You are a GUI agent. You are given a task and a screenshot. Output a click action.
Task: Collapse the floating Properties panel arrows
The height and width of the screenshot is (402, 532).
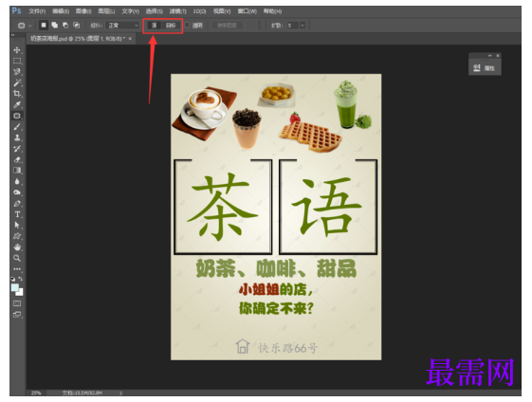click(489, 55)
